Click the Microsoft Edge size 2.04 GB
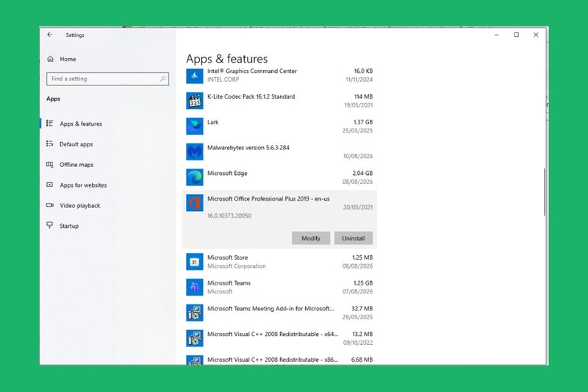This screenshot has width=588, height=392. click(362, 173)
